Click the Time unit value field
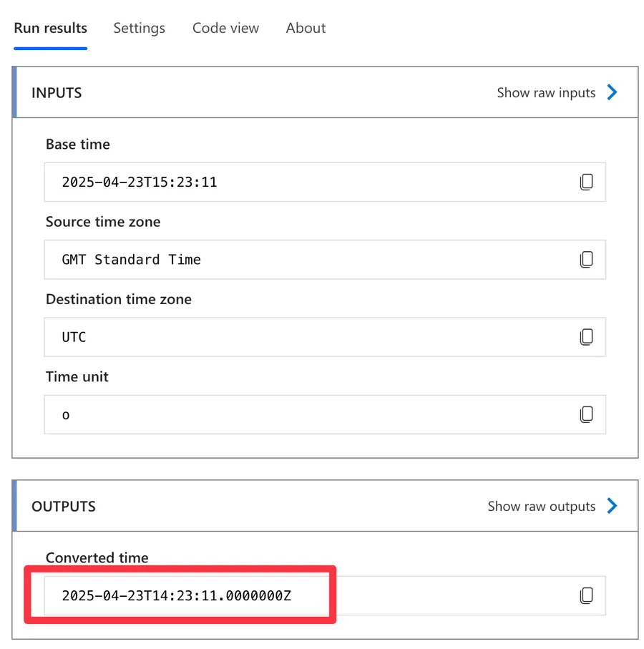This screenshot has height=649, width=644. [308, 414]
